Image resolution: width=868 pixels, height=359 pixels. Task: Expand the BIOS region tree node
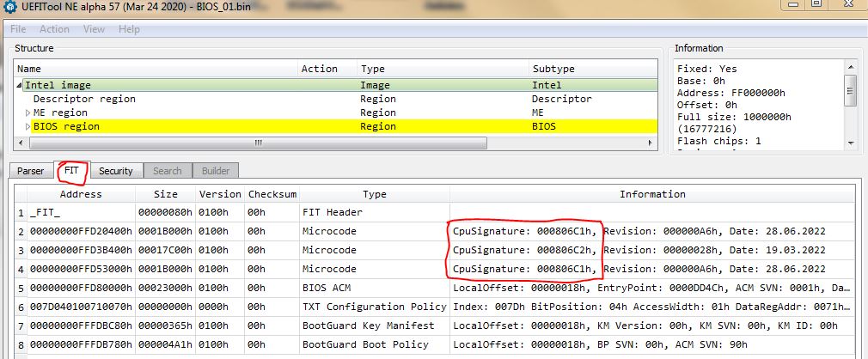pyautogui.click(x=28, y=126)
